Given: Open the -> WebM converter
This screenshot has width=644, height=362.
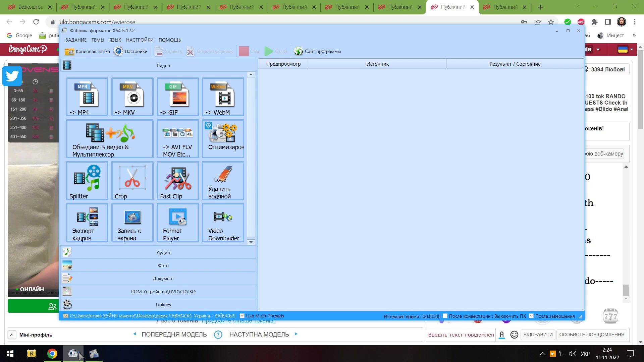Looking at the screenshot, I should coord(223,97).
